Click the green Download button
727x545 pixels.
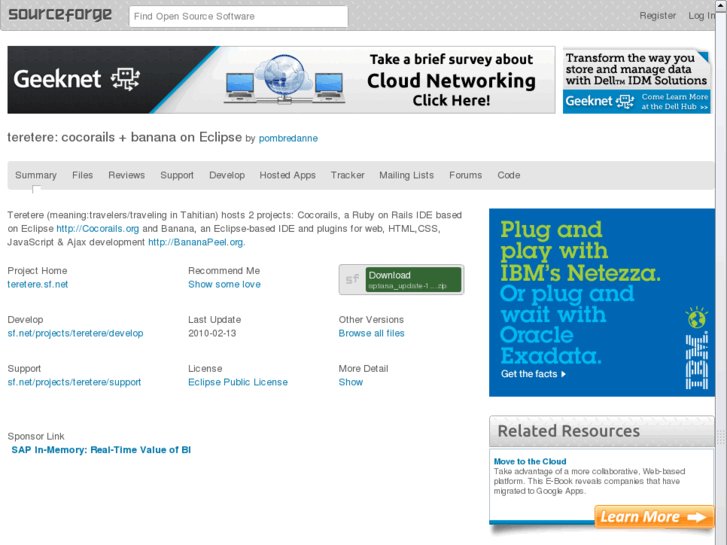[x=414, y=280]
